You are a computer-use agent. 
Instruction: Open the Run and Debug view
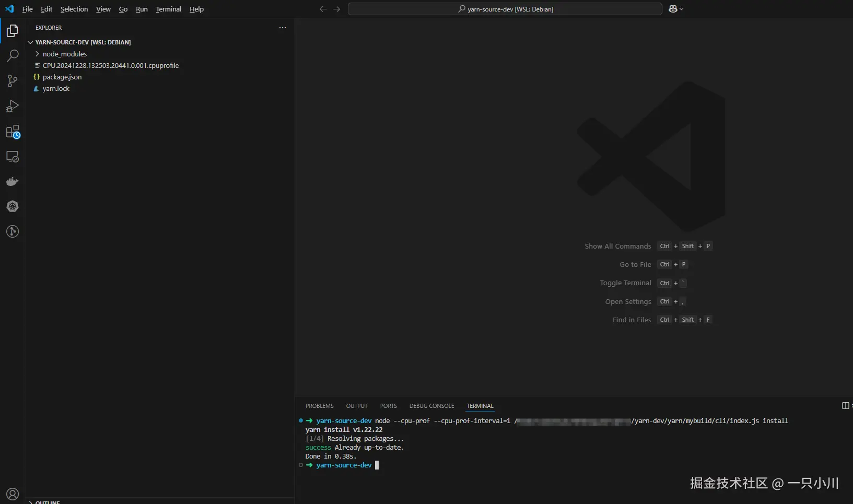pos(13,106)
